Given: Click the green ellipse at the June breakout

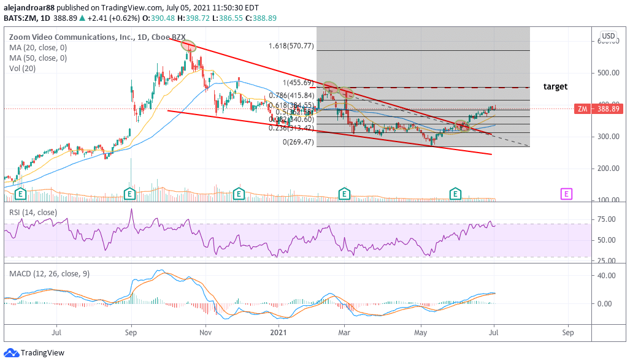Looking at the screenshot, I should pyautogui.click(x=463, y=126).
